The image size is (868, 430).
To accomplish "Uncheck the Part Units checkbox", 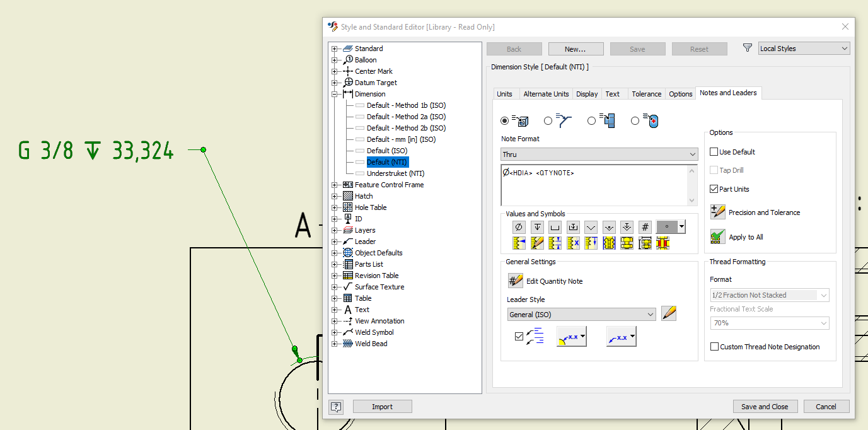I will click(x=714, y=189).
